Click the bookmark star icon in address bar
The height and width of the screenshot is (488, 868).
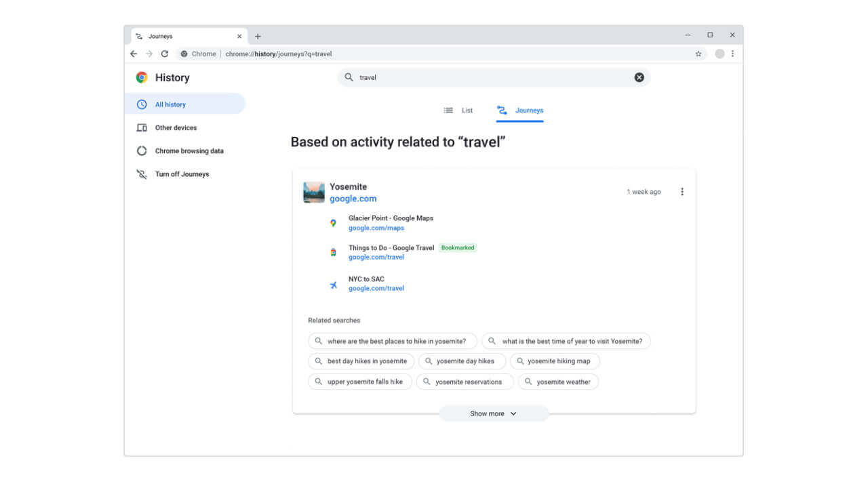coord(698,54)
